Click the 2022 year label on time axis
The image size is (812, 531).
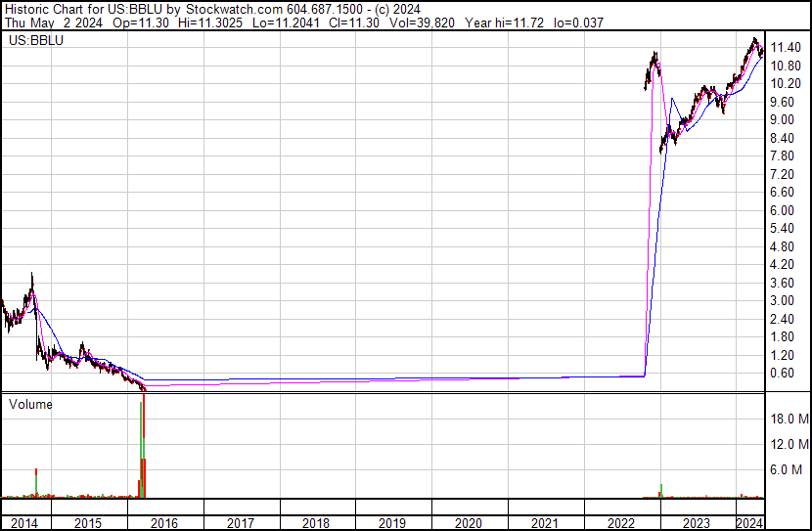coord(620,523)
